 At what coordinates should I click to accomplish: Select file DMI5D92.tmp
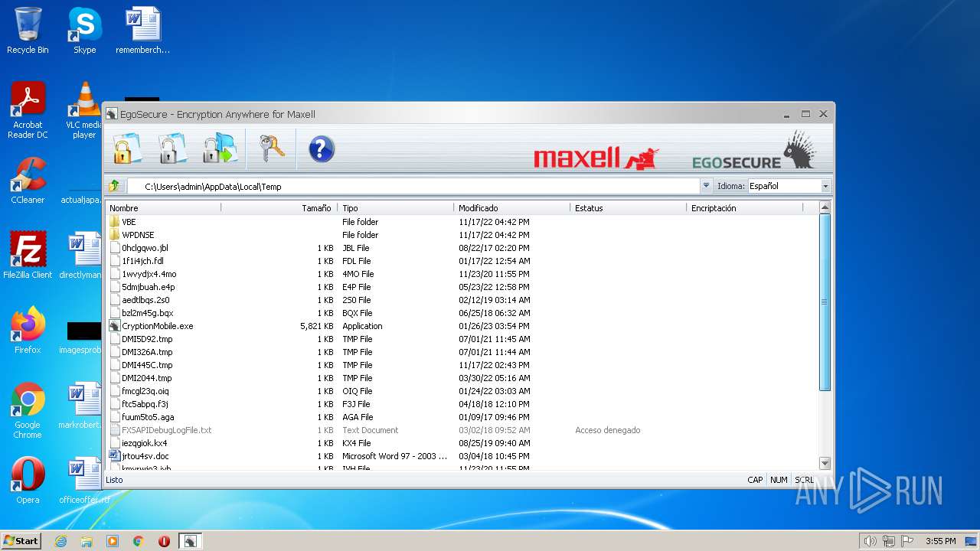[147, 339]
